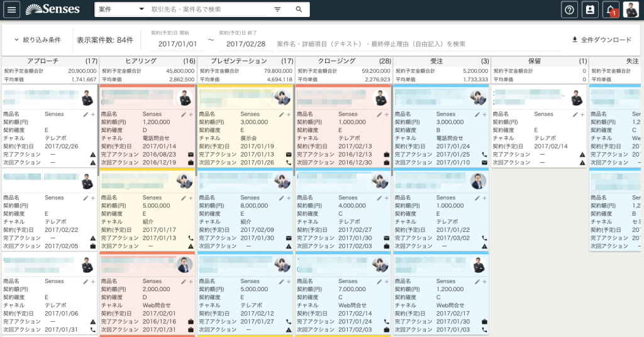Screen dimensions: 644x337
Task: Select the 受注 column header
Action: 441,61
